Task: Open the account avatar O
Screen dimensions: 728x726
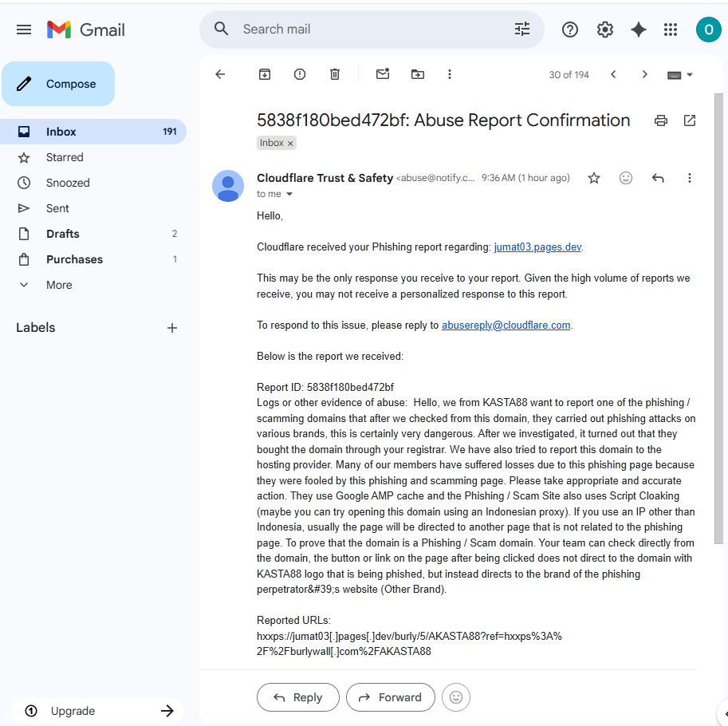Action: pos(709,30)
